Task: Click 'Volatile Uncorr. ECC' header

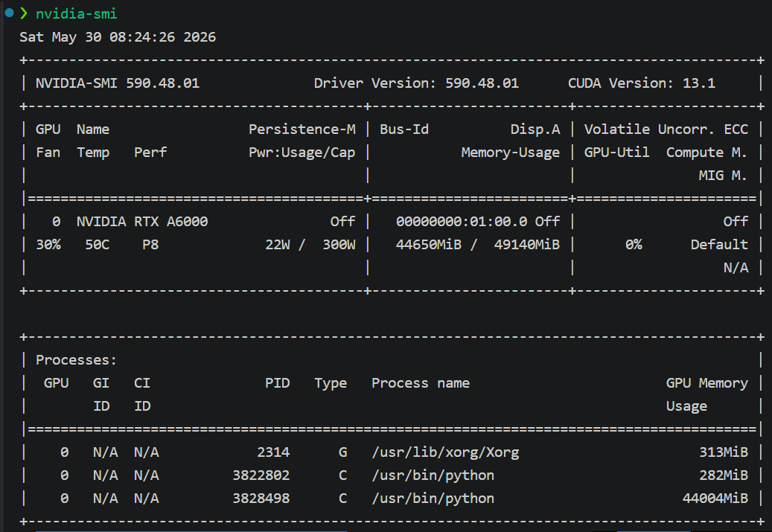Action: tap(666, 129)
